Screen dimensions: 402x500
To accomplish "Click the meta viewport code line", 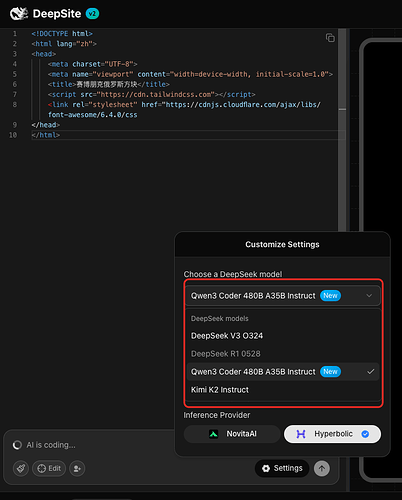I will pos(190,74).
